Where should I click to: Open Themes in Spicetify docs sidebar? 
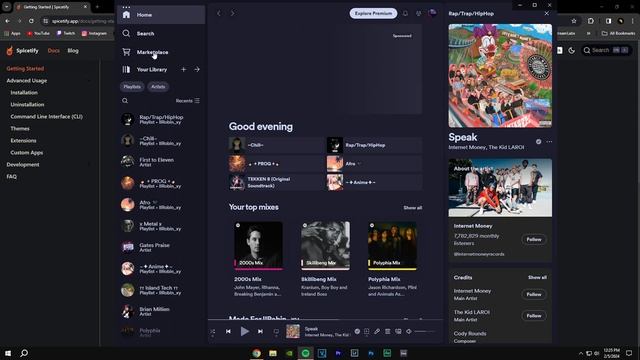click(x=20, y=129)
